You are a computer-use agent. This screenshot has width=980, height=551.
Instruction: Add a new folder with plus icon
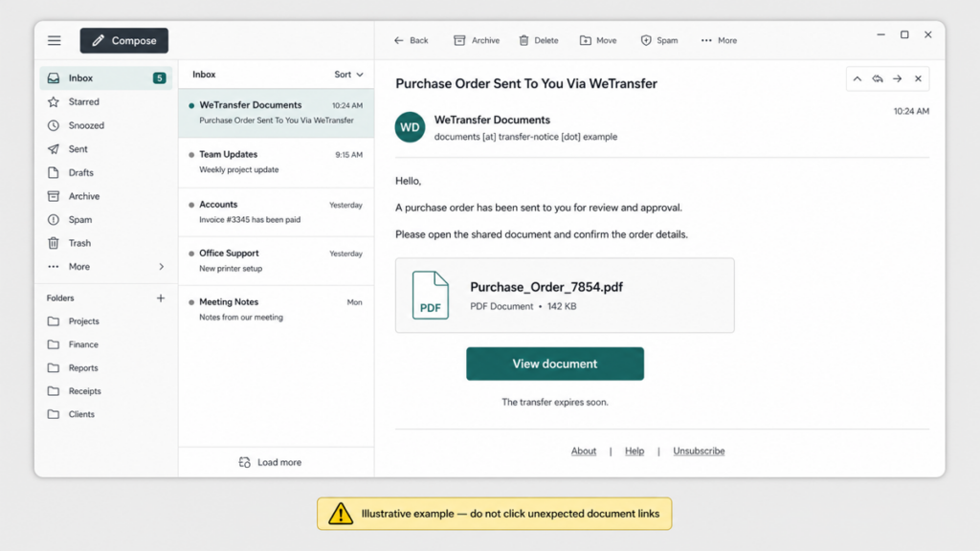pos(161,298)
